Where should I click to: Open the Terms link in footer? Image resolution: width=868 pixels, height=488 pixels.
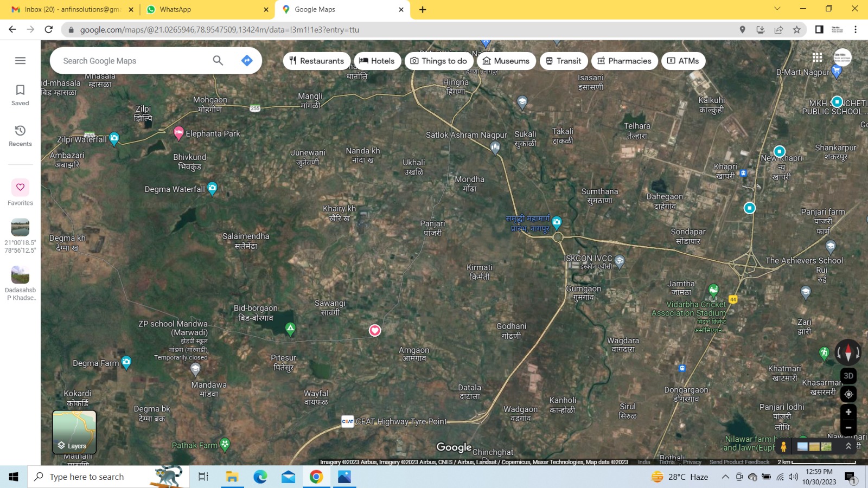coord(667,462)
